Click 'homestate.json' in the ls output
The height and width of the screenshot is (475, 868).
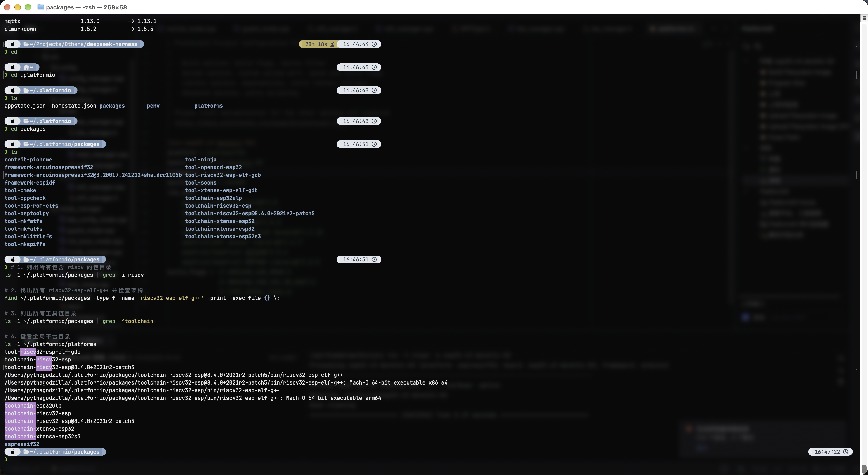click(74, 106)
